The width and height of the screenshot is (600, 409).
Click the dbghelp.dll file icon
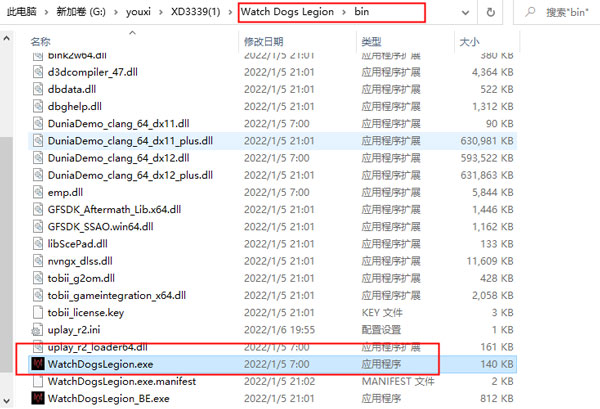(x=38, y=106)
